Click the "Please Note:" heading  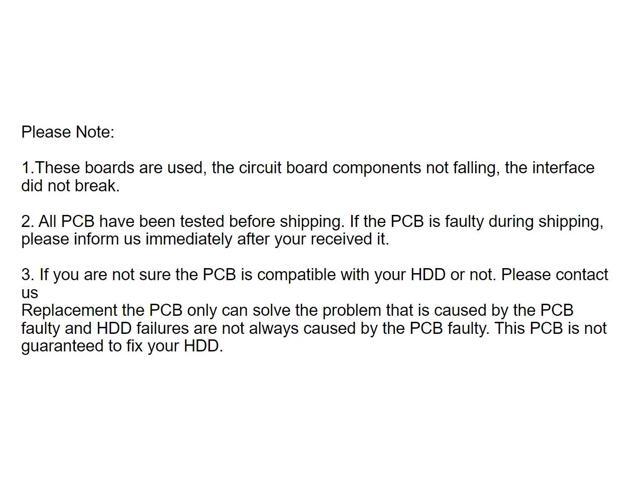(68, 132)
